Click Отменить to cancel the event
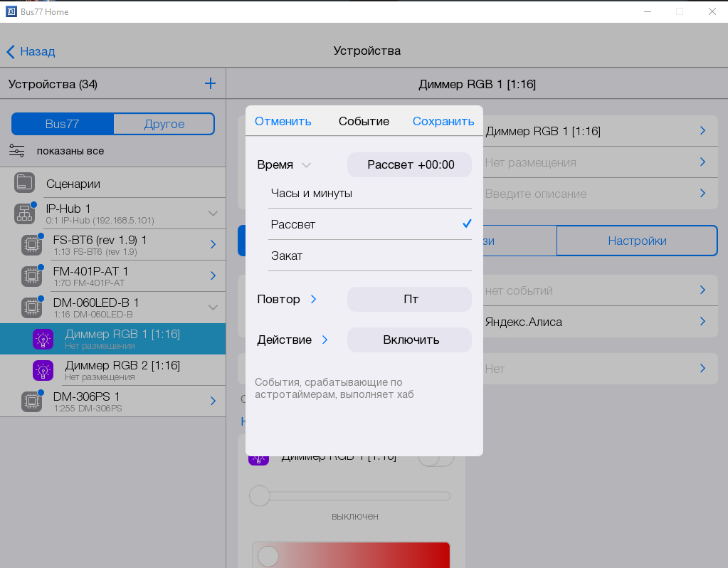728x568 pixels. point(283,121)
